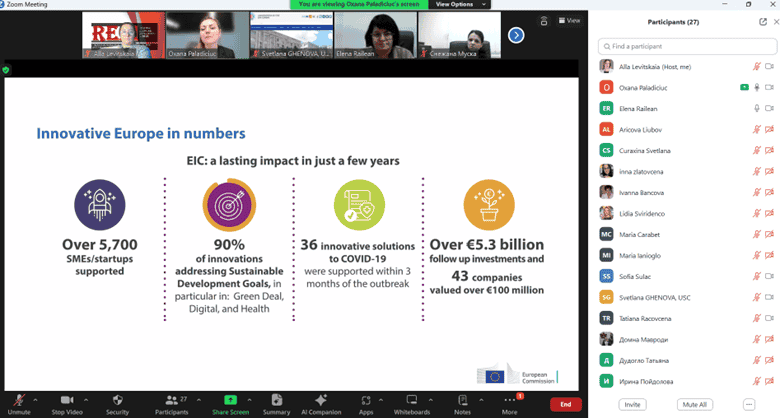Select Elena Railean video thumbnail

(376, 35)
